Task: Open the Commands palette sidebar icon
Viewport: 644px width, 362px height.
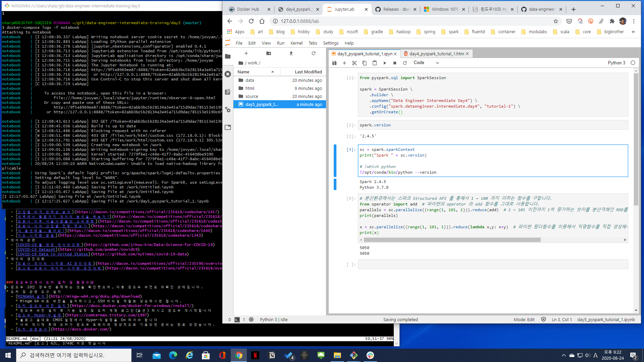Action: pos(228,92)
